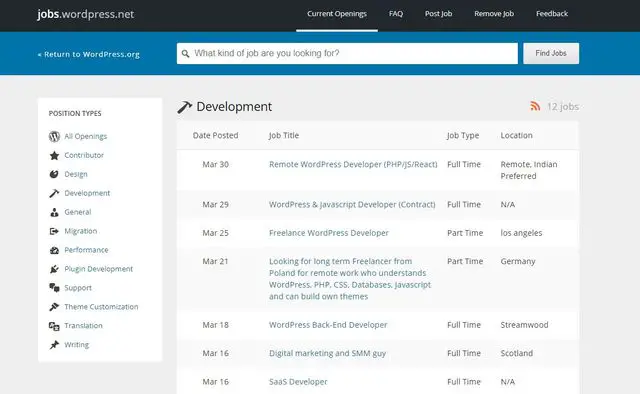The width and height of the screenshot is (640, 394).
Task: Select Development in Position Types list
Action: (x=87, y=193)
